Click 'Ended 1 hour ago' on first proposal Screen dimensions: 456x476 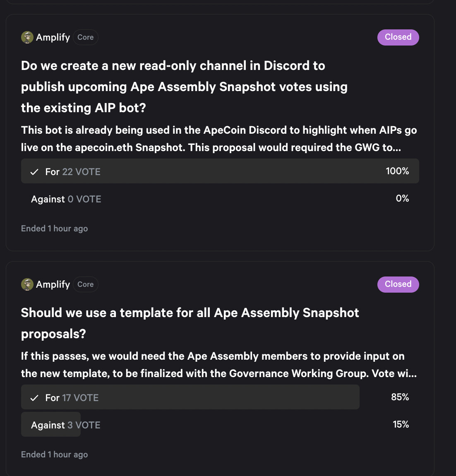point(54,228)
